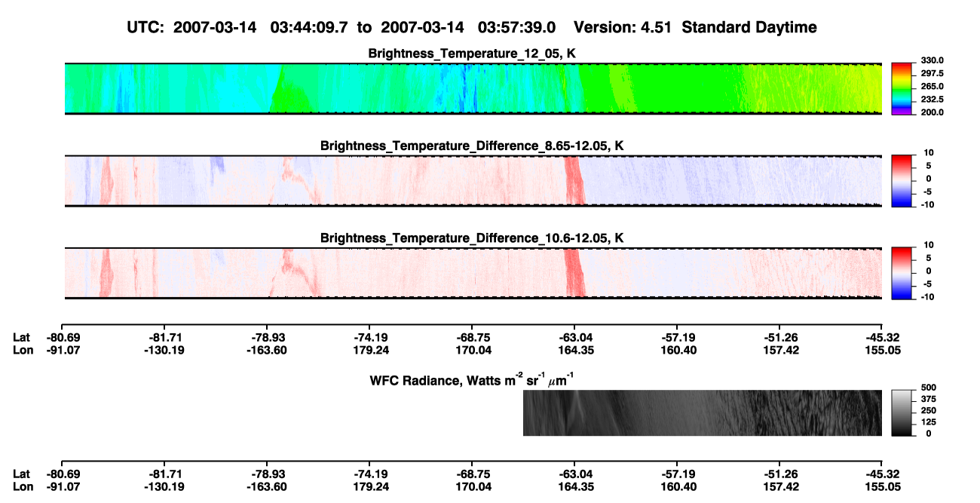This screenshot has width=980, height=503.
Task: Click 'UTC:' label in the header
Action: click(x=146, y=27)
